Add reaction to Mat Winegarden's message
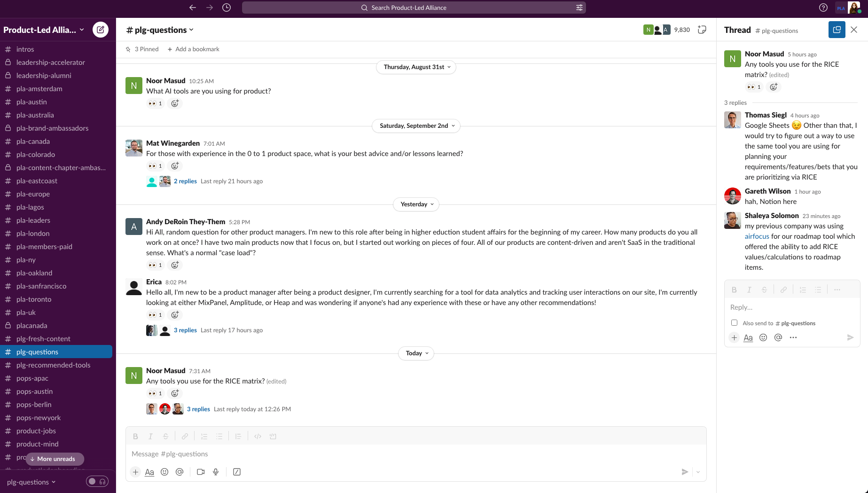The width and height of the screenshot is (868, 493). point(175,166)
